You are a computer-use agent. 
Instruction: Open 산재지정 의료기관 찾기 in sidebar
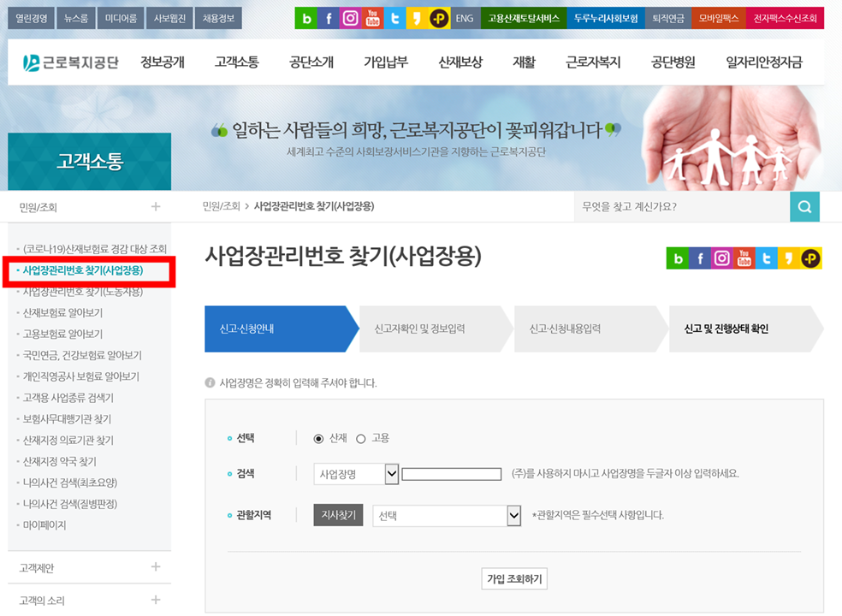pos(68,441)
